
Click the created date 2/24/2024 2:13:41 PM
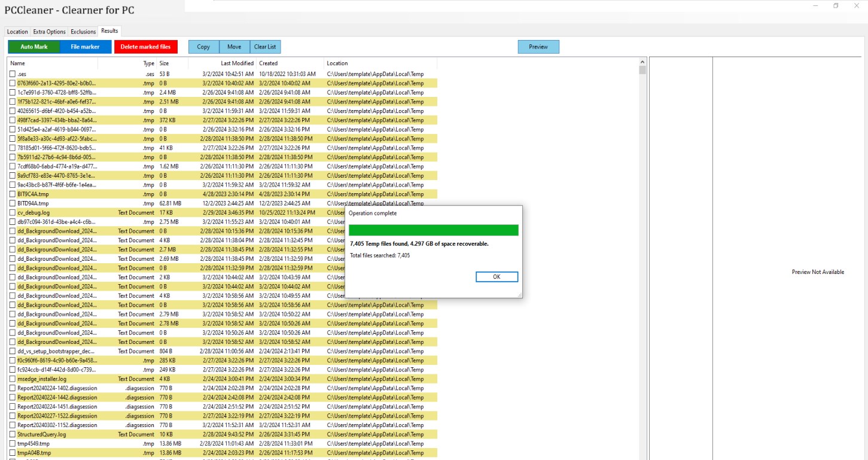click(285, 352)
